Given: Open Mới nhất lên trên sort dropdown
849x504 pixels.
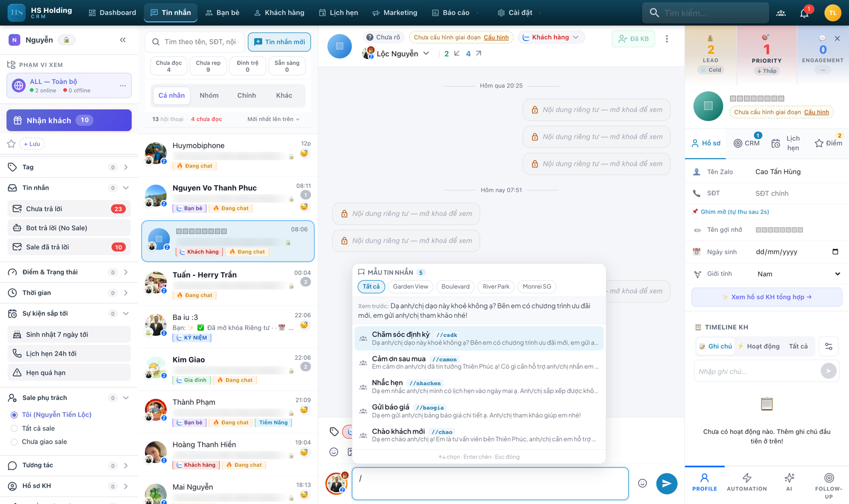Looking at the screenshot, I should pos(273,119).
